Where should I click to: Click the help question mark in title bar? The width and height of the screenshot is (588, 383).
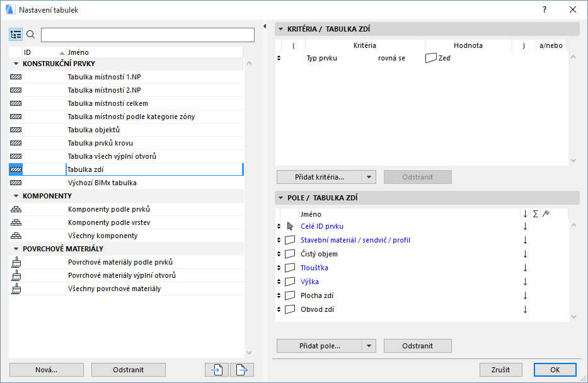coord(545,9)
